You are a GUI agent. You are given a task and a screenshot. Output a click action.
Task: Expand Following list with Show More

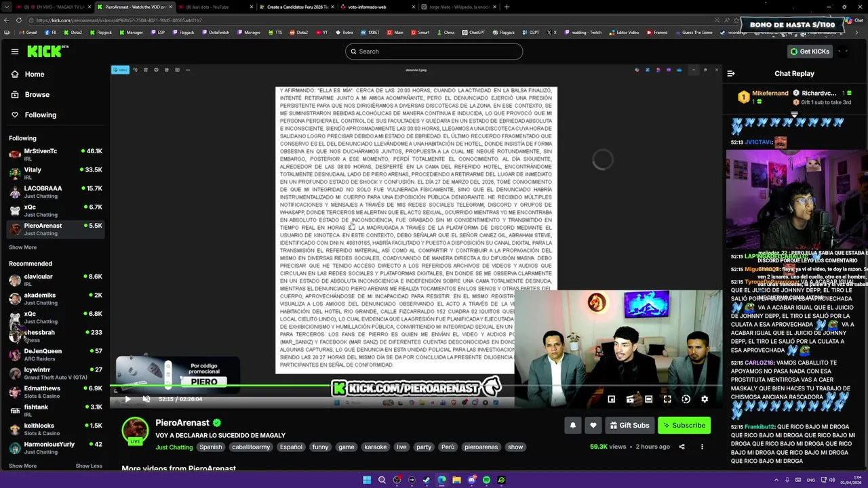tap(22, 247)
